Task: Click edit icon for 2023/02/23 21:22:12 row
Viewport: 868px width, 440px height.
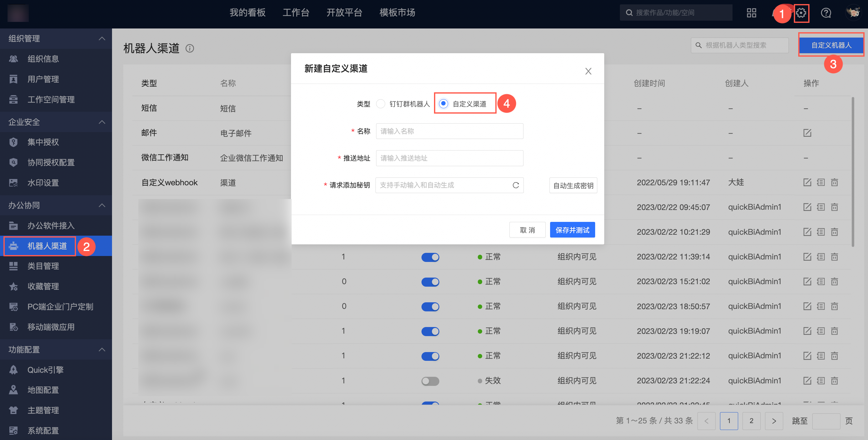Action: click(807, 356)
